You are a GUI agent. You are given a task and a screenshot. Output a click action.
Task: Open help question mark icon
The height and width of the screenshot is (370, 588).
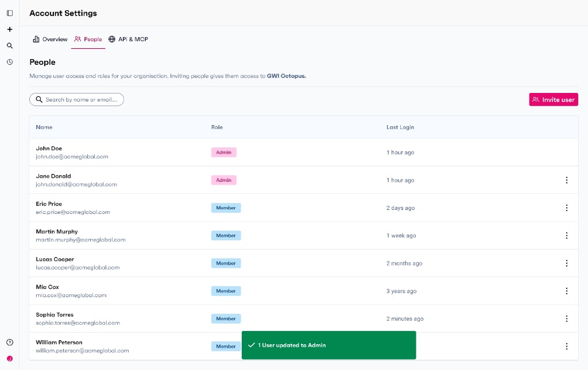tap(10, 342)
